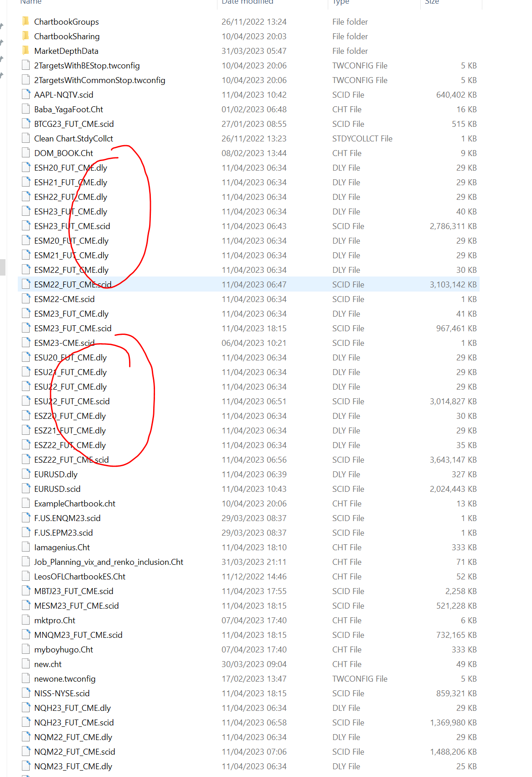Click the STDYCOLLCT File type cell

click(362, 138)
